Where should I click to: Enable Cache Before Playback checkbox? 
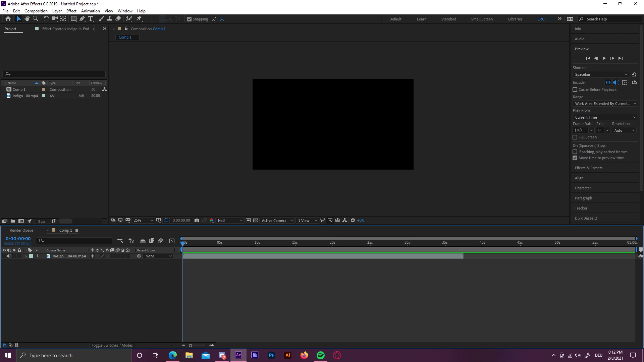tap(575, 89)
